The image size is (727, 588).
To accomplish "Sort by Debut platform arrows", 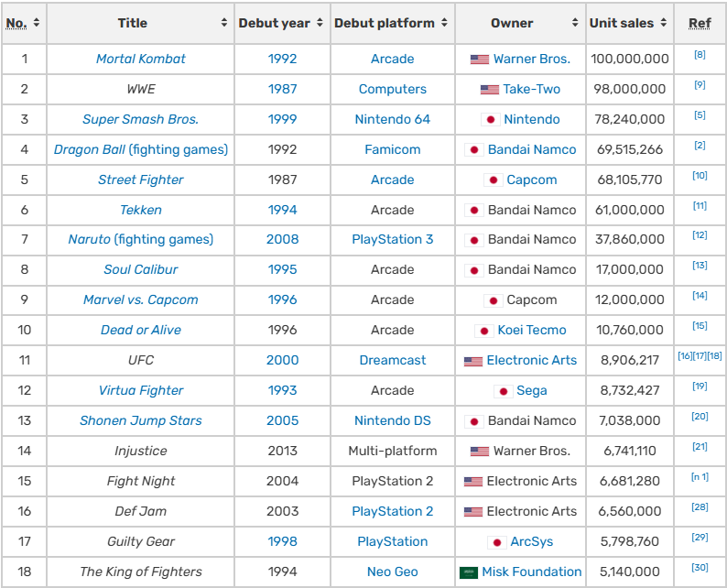I will pos(444,23).
